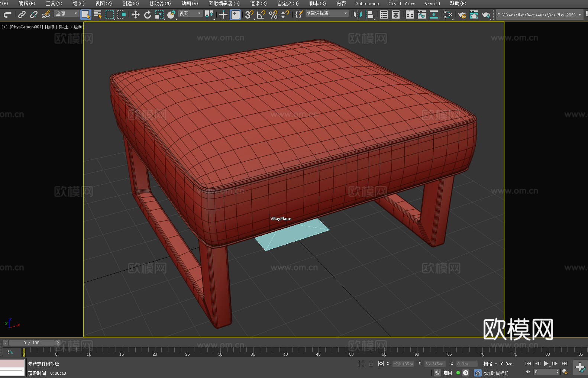Open Render Setup teapot icon
The width and height of the screenshot is (588, 378).
[462, 14]
